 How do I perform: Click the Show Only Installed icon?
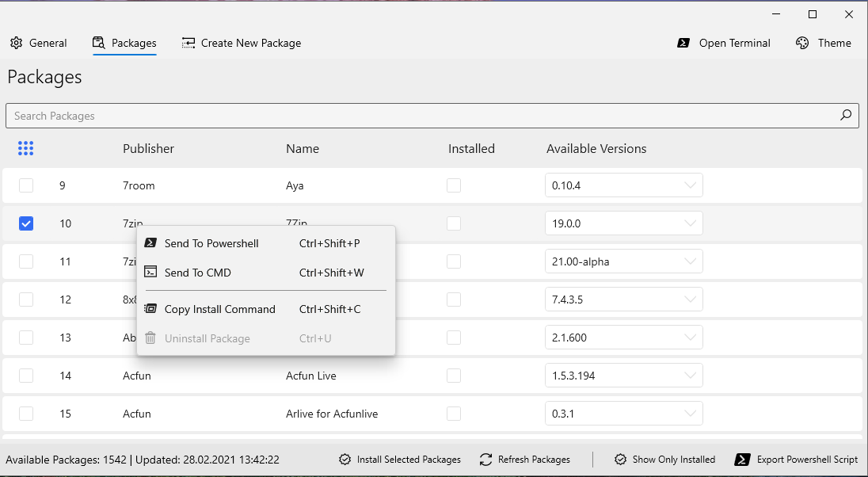coord(621,460)
